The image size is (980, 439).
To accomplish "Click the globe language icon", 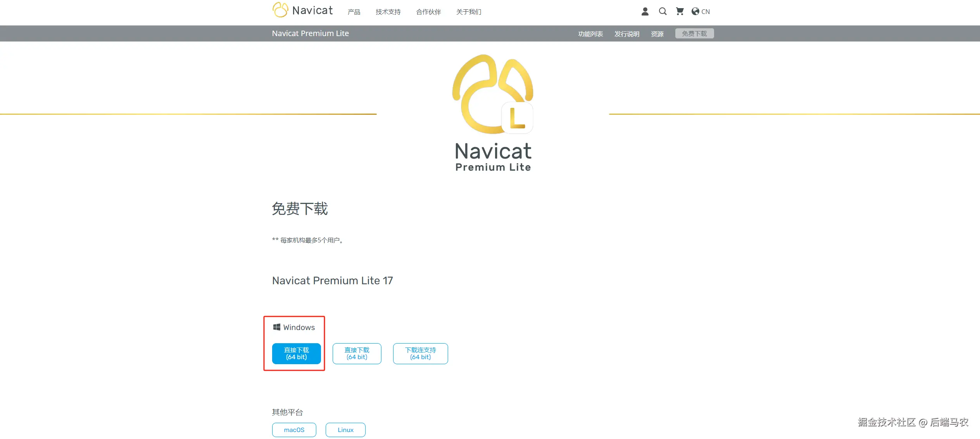I will point(695,12).
